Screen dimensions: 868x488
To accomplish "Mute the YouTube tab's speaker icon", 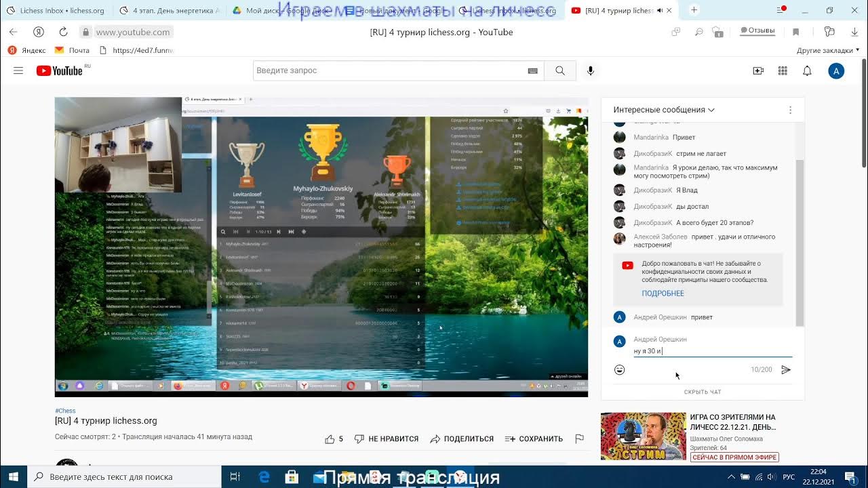I will (x=660, y=10).
